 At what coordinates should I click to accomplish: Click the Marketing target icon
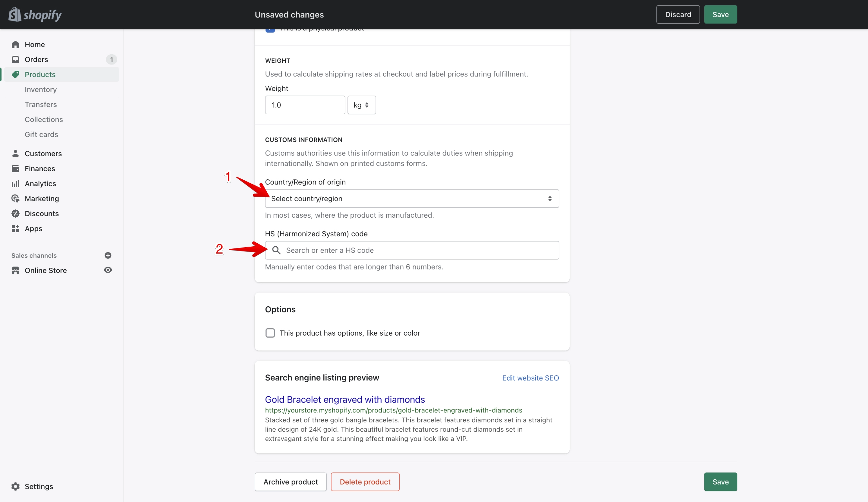point(15,198)
